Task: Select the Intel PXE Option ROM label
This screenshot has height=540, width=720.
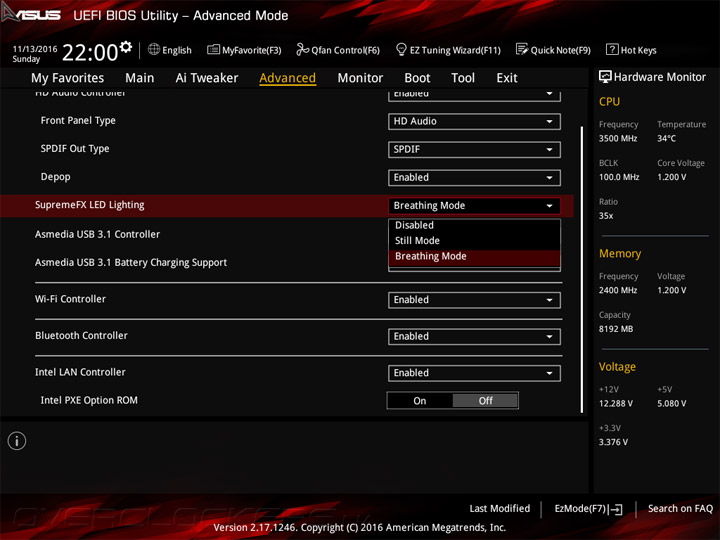Action: point(89,400)
